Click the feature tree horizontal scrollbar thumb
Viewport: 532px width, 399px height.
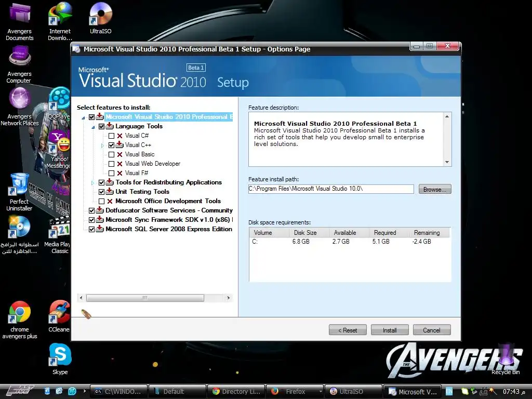click(x=145, y=298)
